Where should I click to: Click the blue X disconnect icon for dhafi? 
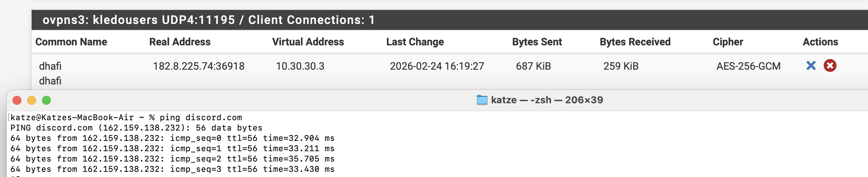click(x=811, y=66)
